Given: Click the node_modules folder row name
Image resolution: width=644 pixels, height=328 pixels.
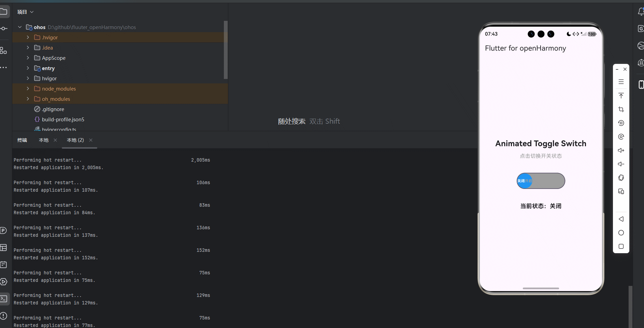Looking at the screenshot, I should 59,88.
